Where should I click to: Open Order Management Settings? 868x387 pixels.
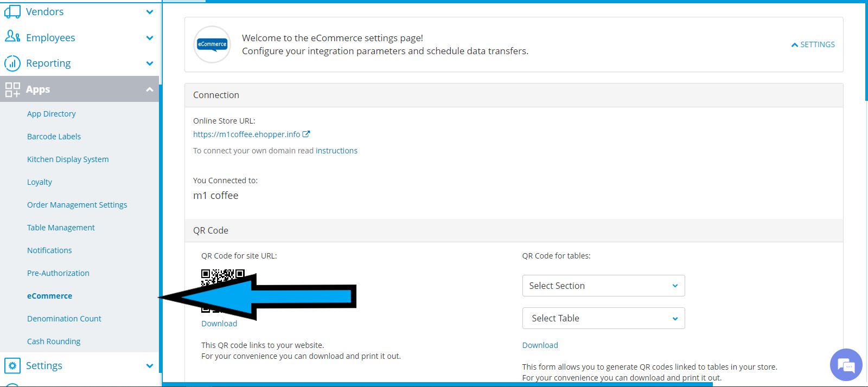(x=77, y=205)
